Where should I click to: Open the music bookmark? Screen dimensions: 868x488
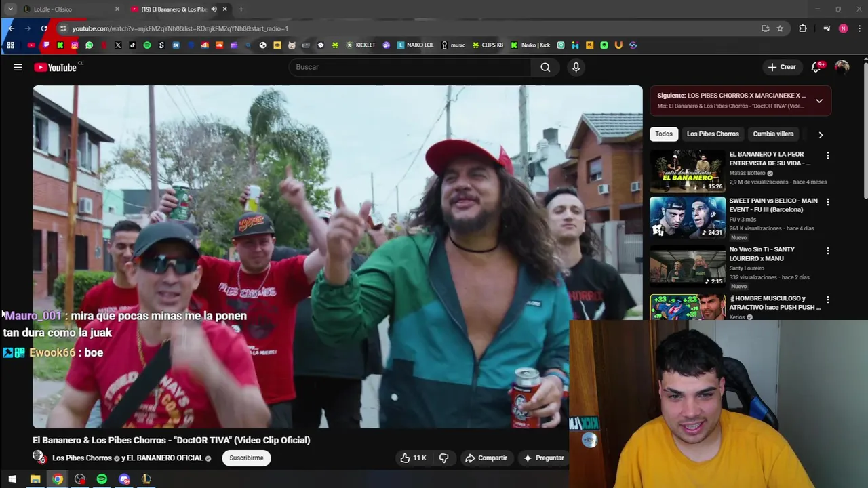453,45
